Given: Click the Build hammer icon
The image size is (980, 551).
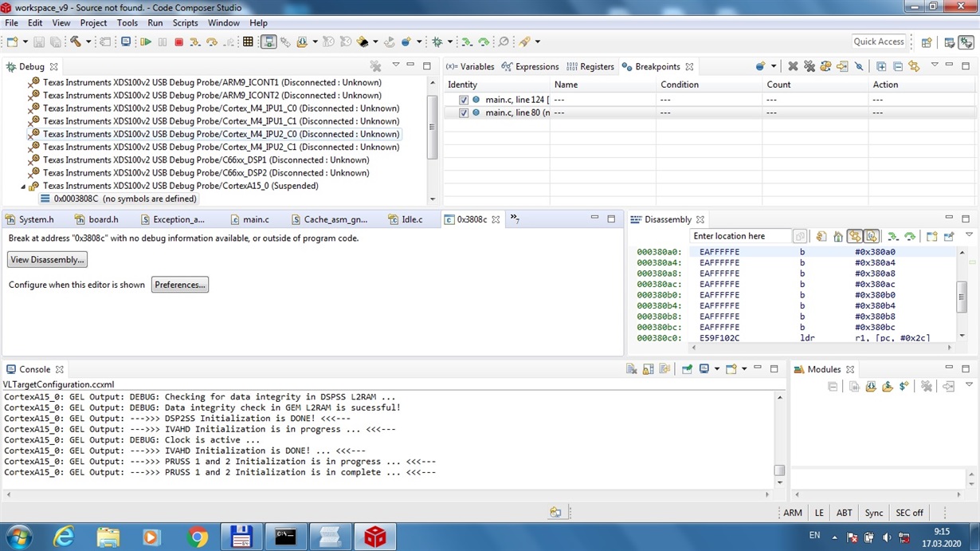Looking at the screenshot, I should 75,41.
